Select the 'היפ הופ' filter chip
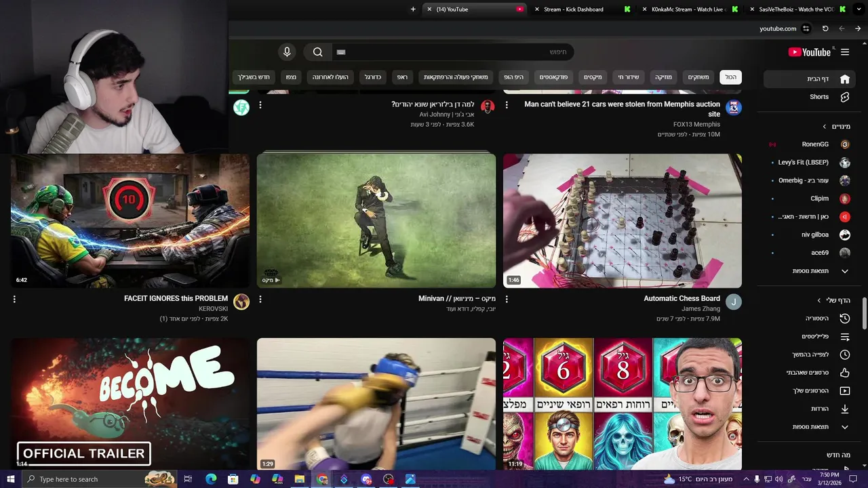Viewport: 868px width, 488px height. point(514,77)
